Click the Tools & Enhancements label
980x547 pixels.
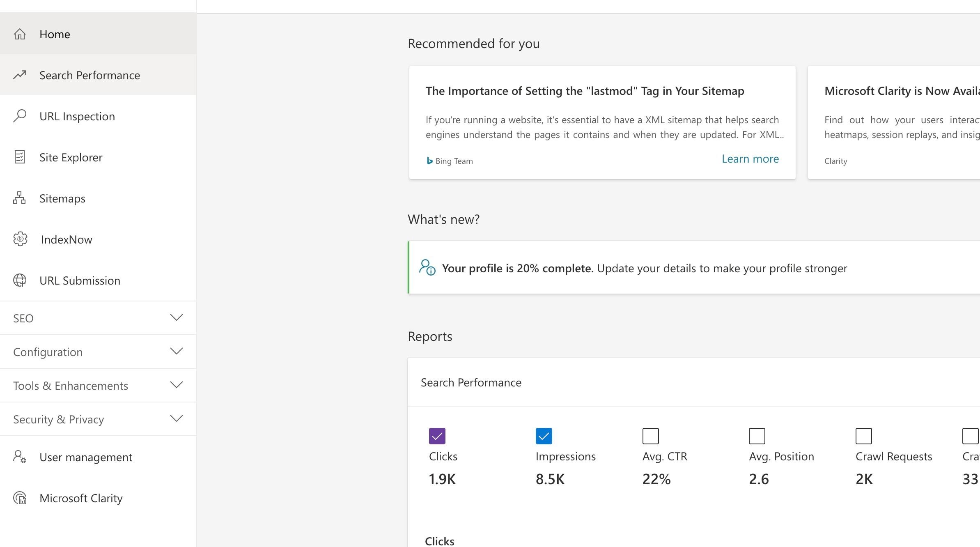(71, 386)
